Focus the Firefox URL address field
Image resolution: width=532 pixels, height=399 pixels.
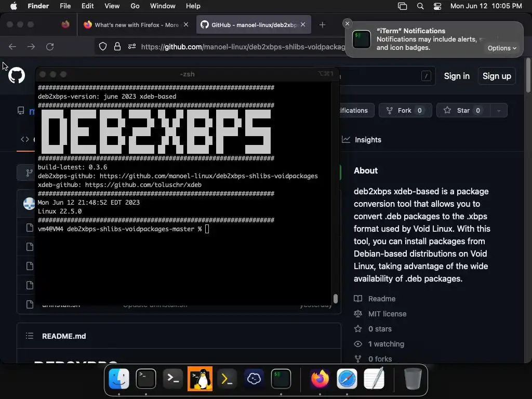coord(243,47)
